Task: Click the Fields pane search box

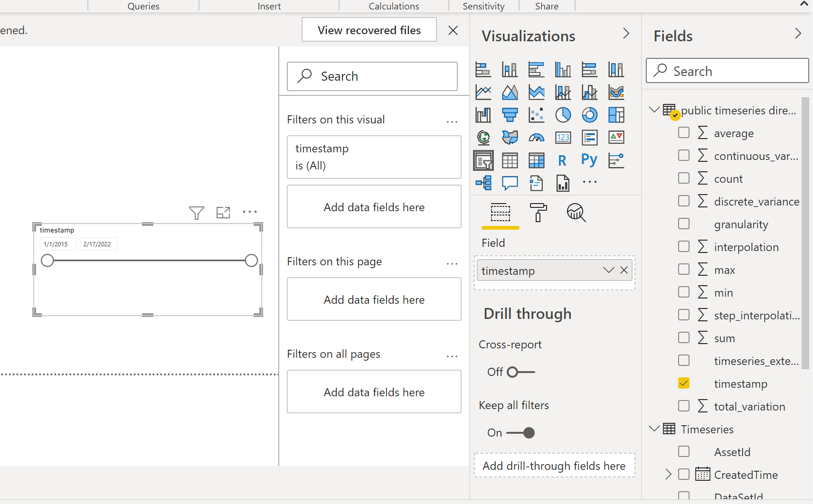Action: pyautogui.click(x=727, y=71)
